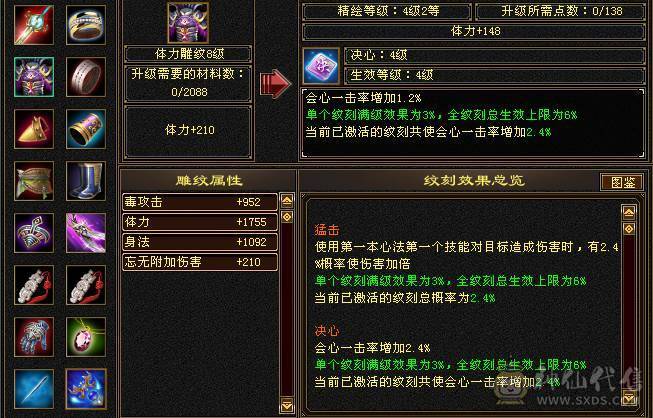653x418 pixels.
Task: Click the down arrow of 雕纹属性 list
Action: click(x=287, y=405)
